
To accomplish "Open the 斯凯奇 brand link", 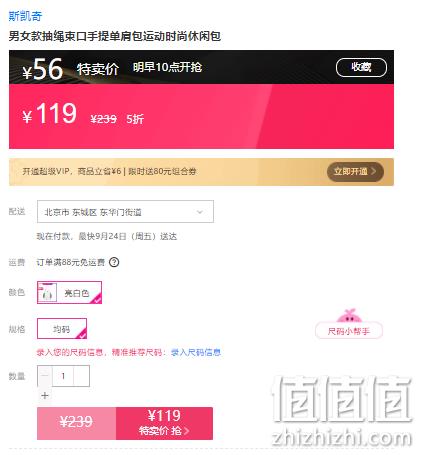I will (x=25, y=16).
